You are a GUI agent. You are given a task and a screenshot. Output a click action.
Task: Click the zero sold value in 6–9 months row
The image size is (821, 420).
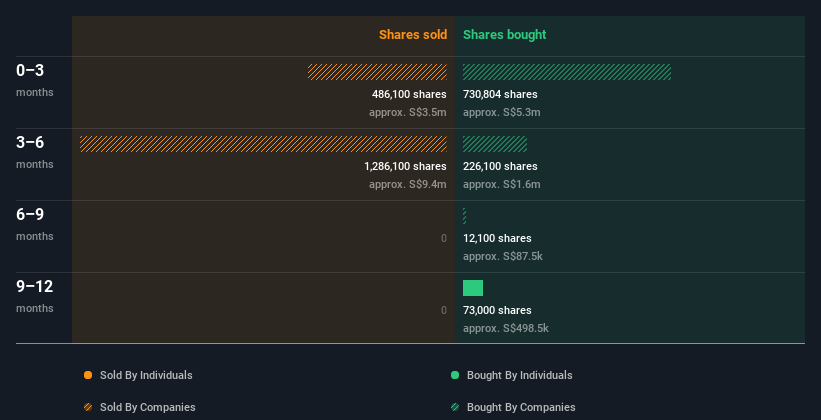(443, 238)
